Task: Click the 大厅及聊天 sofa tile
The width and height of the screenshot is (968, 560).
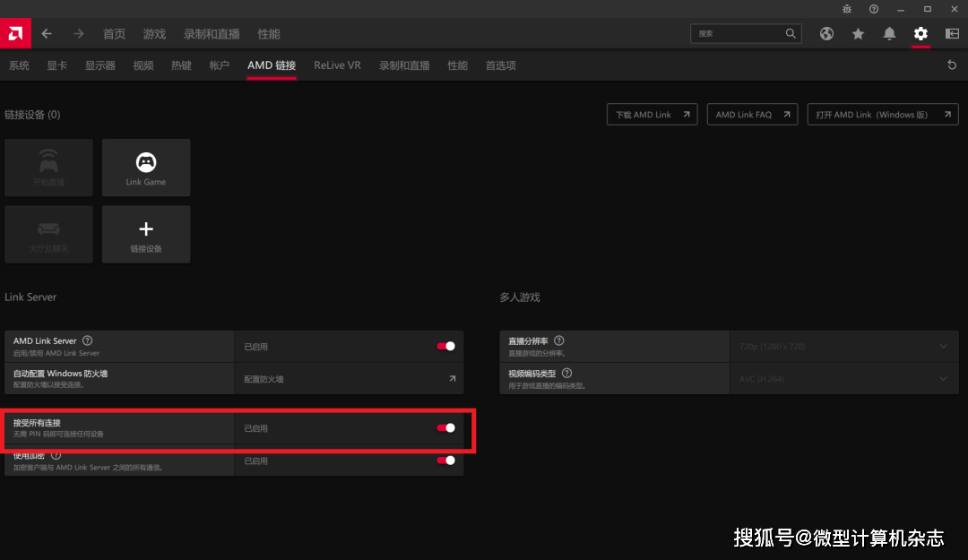Action: pyautogui.click(x=48, y=235)
